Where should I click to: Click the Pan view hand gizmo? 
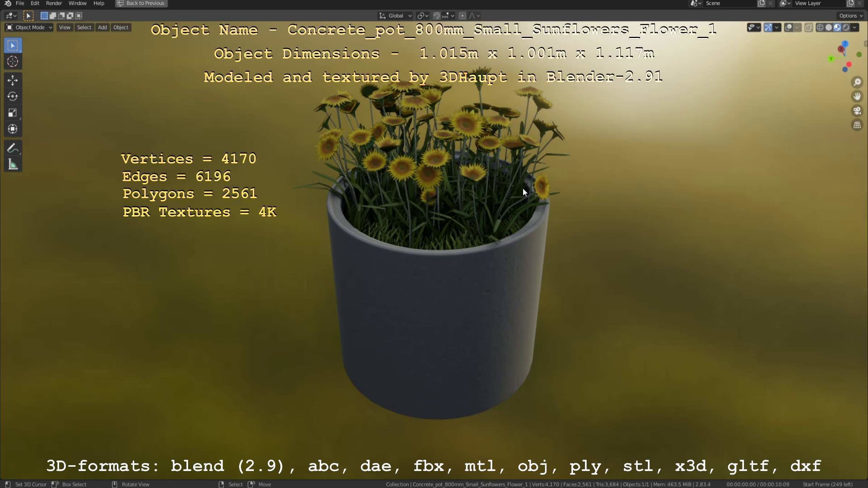coord(857,97)
